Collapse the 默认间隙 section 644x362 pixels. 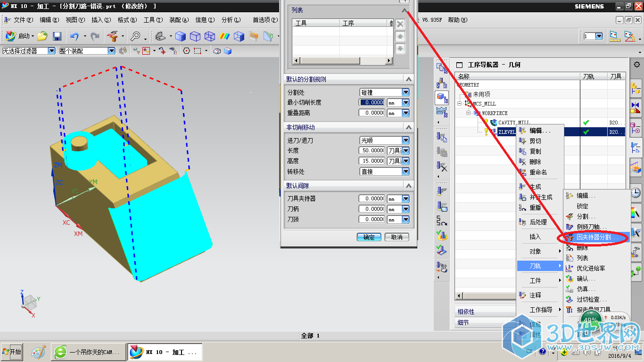click(x=408, y=186)
